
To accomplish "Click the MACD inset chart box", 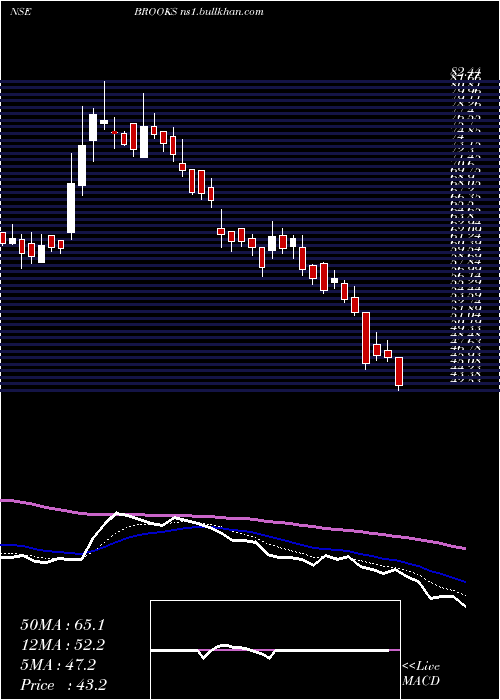I will [275, 650].
